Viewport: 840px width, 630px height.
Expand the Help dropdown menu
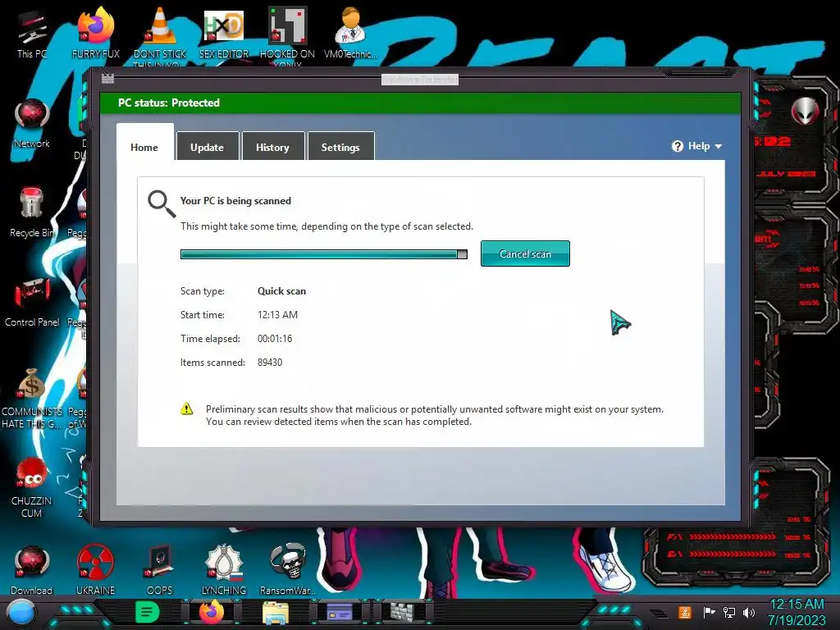[x=697, y=146]
